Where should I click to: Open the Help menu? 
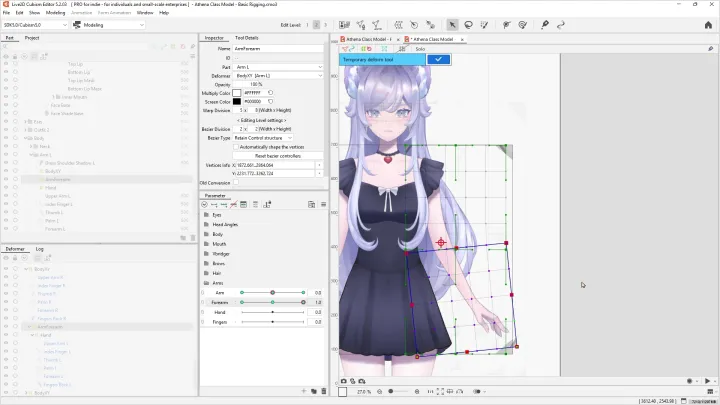pos(164,12)
